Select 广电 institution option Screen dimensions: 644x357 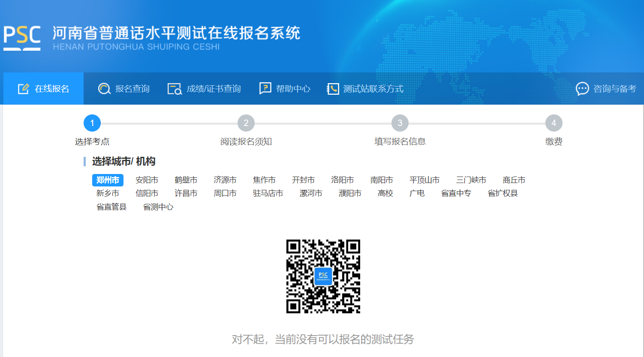point(417,193)
